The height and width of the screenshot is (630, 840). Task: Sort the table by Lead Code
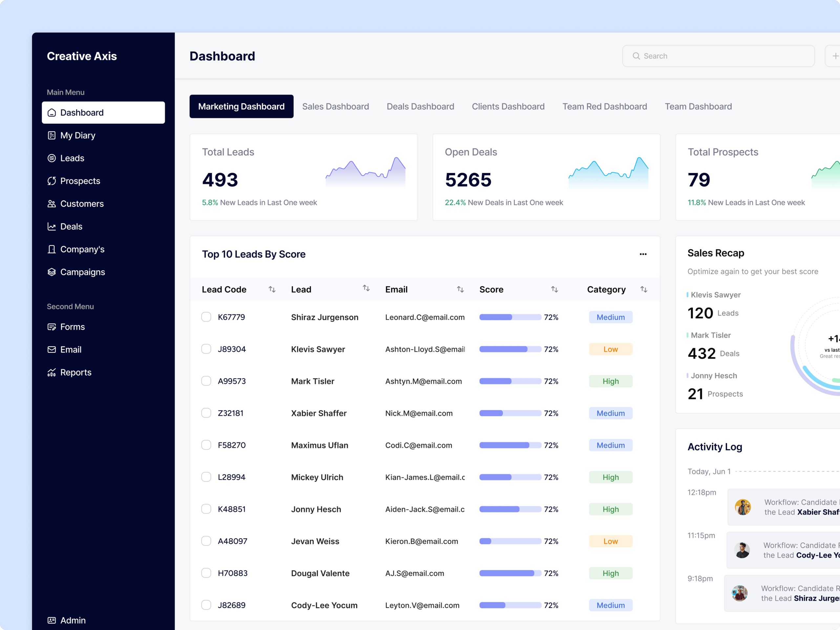pyautogui.click(x=272, y=289)
